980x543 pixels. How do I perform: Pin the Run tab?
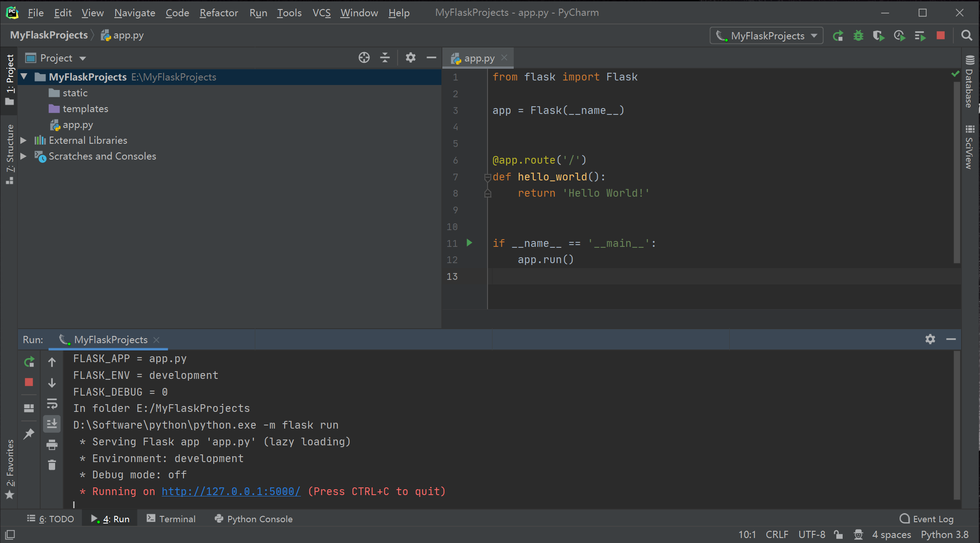click(29, 434)
